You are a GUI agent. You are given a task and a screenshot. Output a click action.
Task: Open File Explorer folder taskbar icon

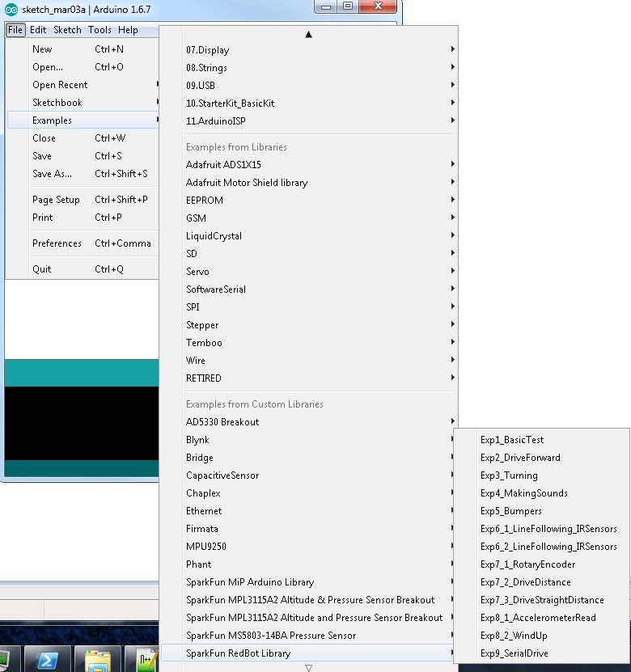tap(97, 659)
